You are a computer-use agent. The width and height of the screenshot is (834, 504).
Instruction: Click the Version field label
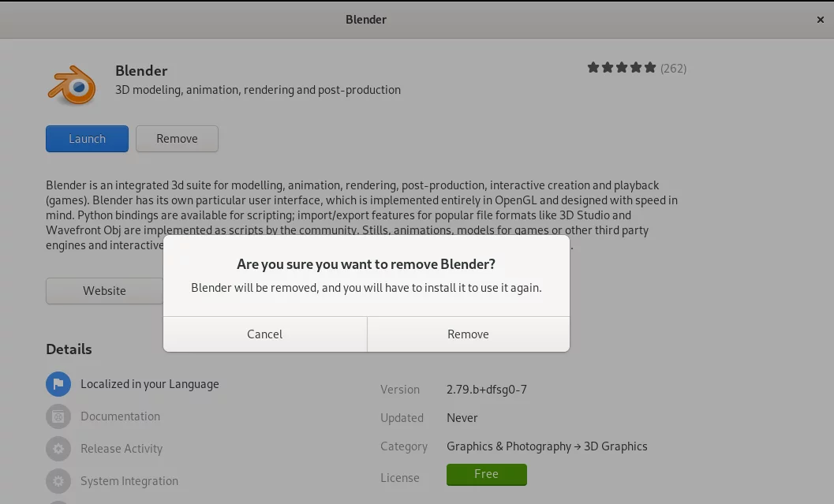click(x=400, y=390)
